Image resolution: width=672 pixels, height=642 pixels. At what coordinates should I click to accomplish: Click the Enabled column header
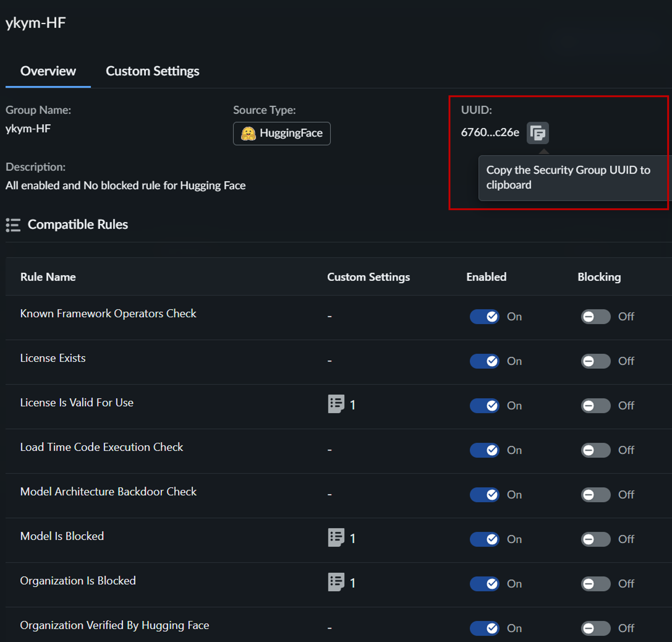[x=486, y=277]
